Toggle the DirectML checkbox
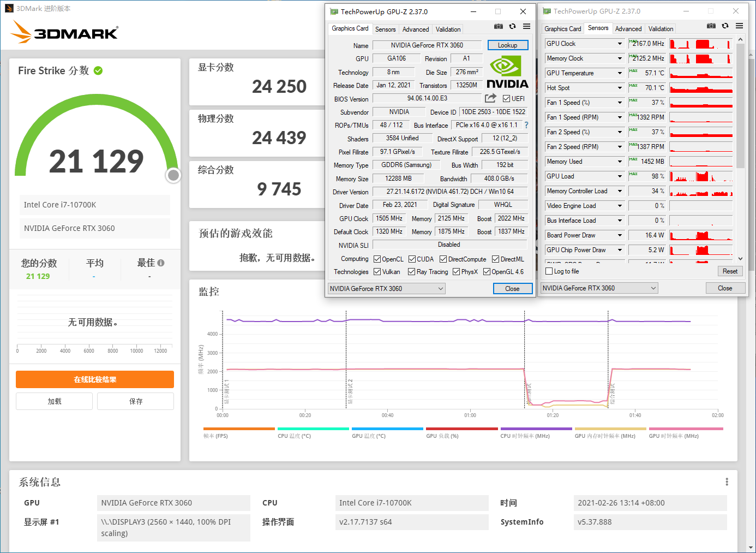 pos(495,259)
